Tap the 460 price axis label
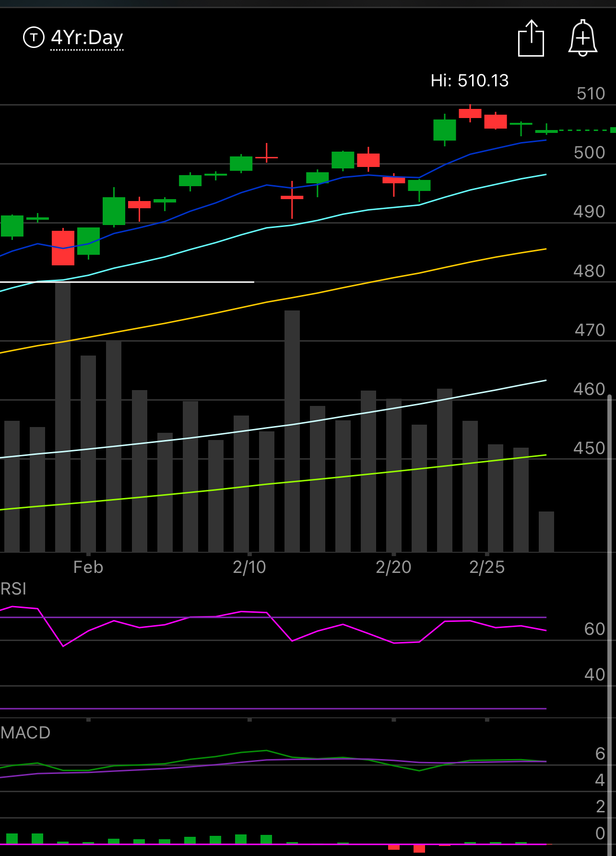 [590, 389]
